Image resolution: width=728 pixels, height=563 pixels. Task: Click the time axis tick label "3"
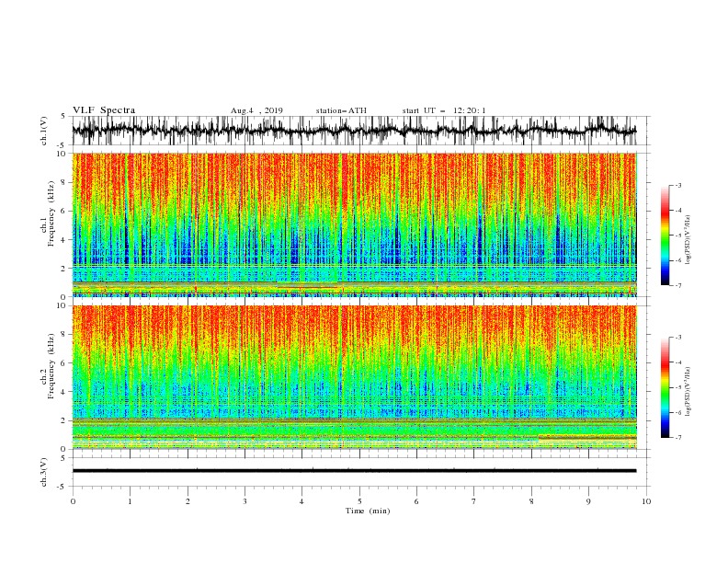click(x=245, y=501)
